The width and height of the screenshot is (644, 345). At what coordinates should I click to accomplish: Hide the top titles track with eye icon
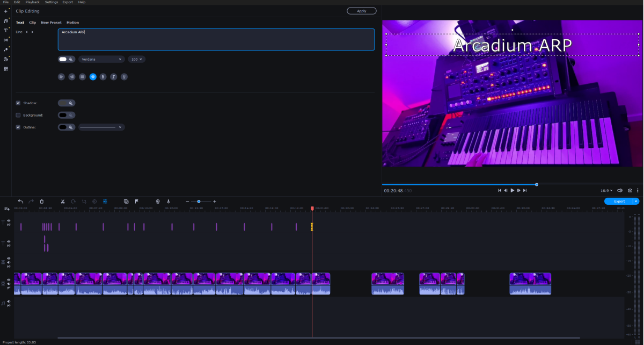9,220
